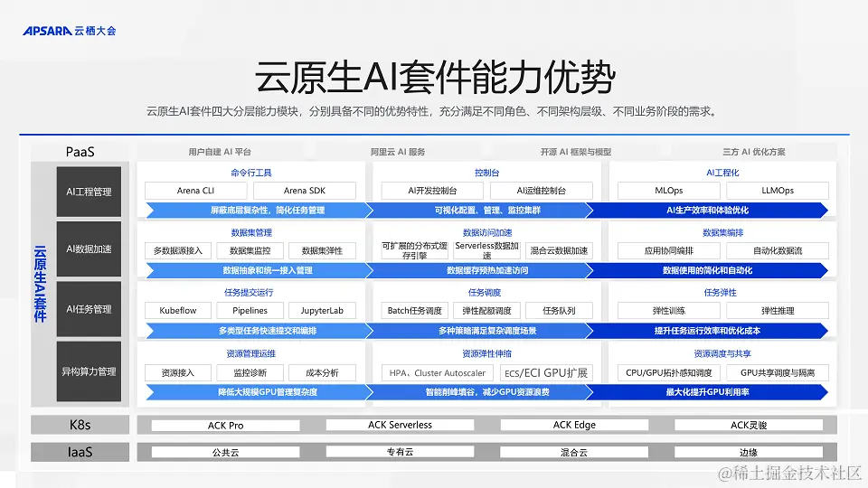Click the JupyterLab box
This screenshot has height=488, width=868.
coord(322,310)
